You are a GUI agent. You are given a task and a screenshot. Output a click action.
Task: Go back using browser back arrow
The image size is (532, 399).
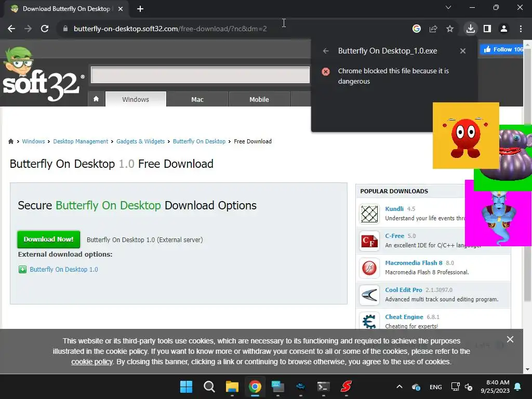[x=11, y=29]
